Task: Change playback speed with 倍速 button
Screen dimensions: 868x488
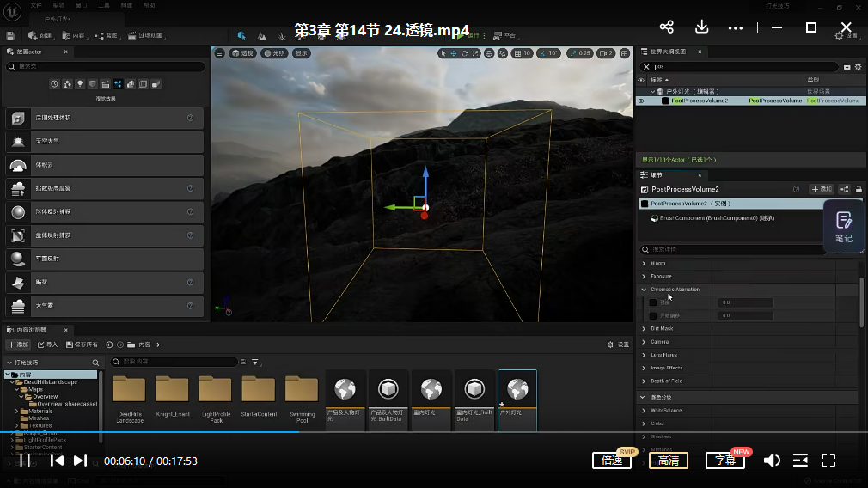Action: [x=612, y=461]
